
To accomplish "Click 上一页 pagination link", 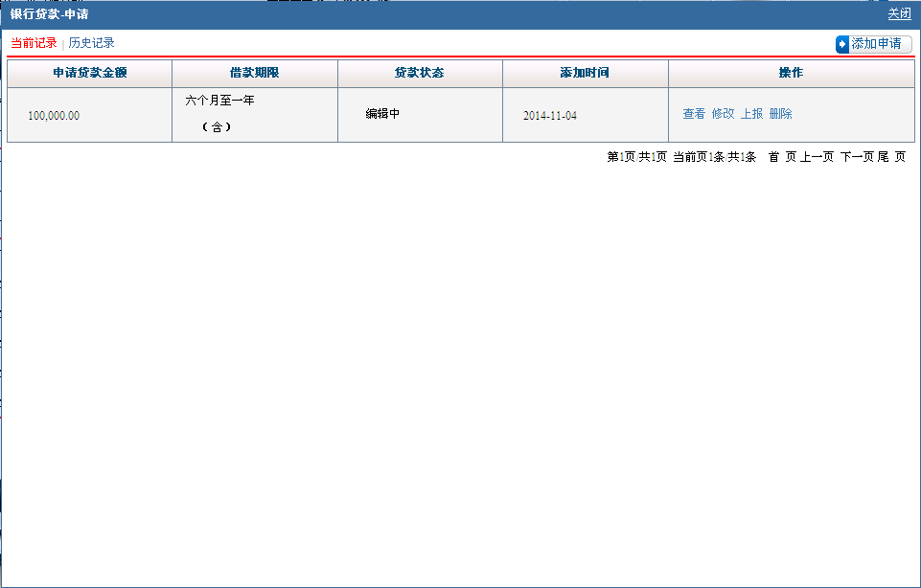I will coord(817,157).
